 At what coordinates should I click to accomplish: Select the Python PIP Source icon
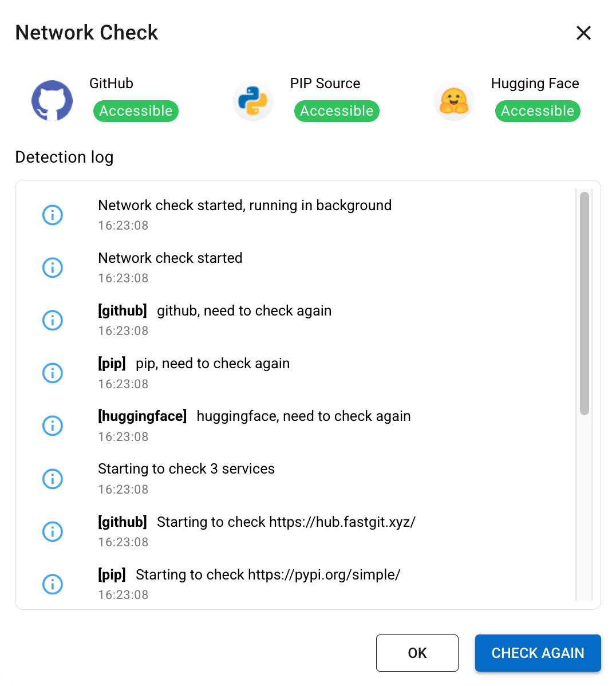(253, 100)
